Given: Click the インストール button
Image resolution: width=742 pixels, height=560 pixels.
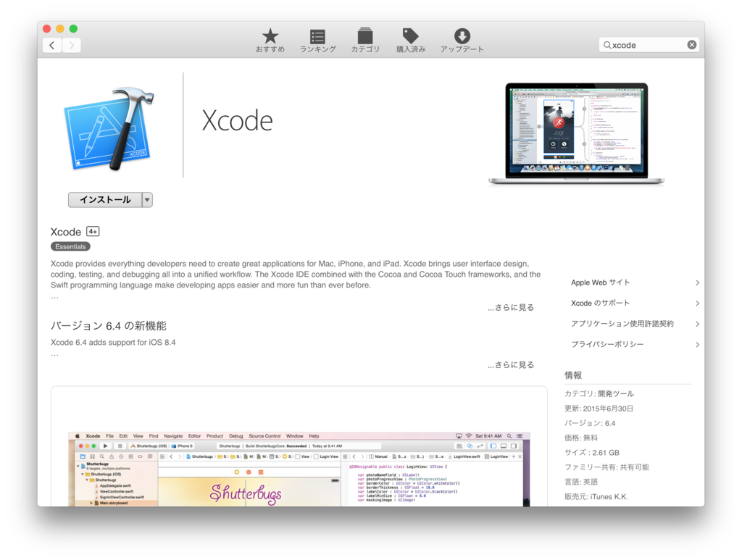Looking at the screenshot, I should (105, 200).
